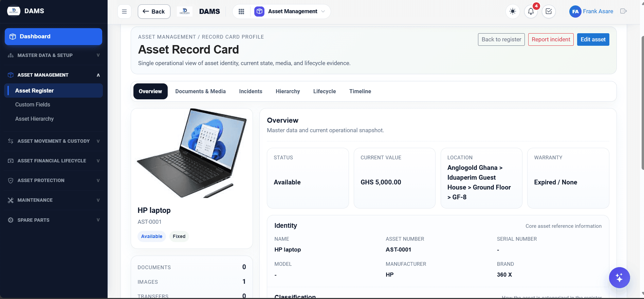Click the logout icon

[623, 11]
